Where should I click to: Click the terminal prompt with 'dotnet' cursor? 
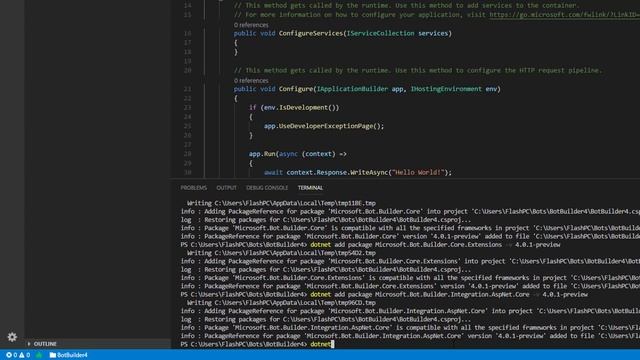tap(257, 344)
